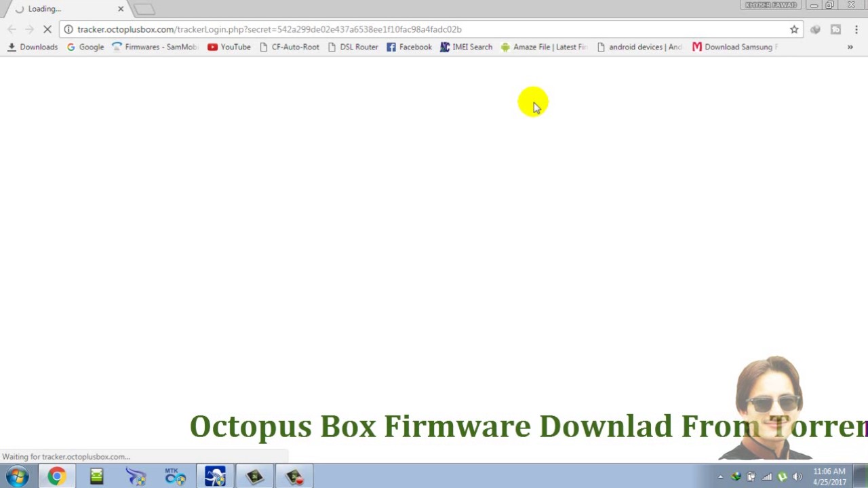Image resolution: width=868 pixels, height=488 pixels.
Task: Bookmark this page with the star icon
Action: (794, 29)
